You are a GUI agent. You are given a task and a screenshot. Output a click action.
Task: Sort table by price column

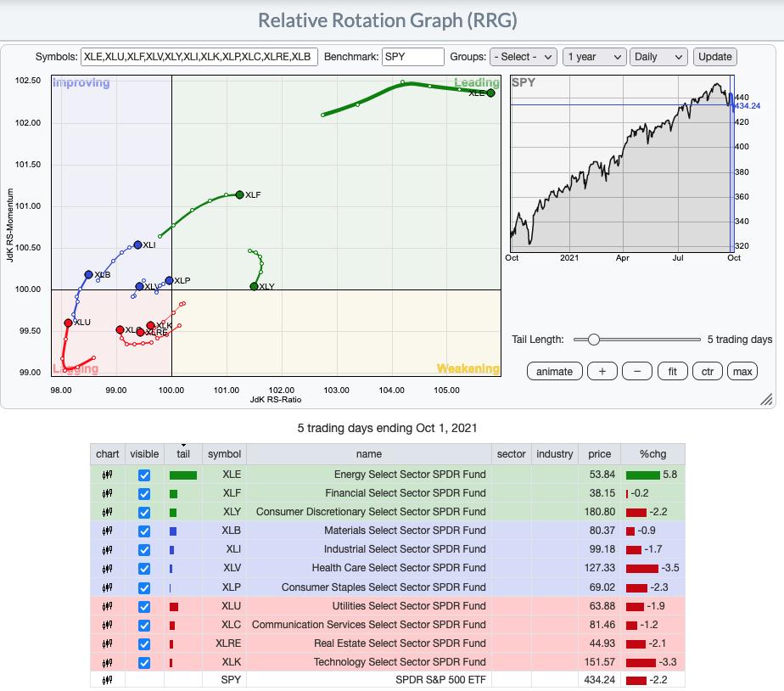600,454
